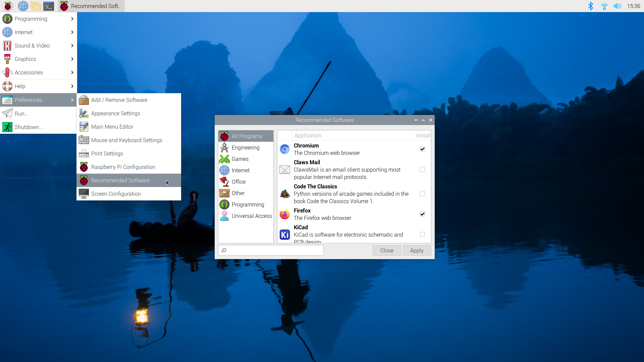Open Add / Remove Software menu entry
The width and height of the screenshot is (644, 362).
coord(119,100)
